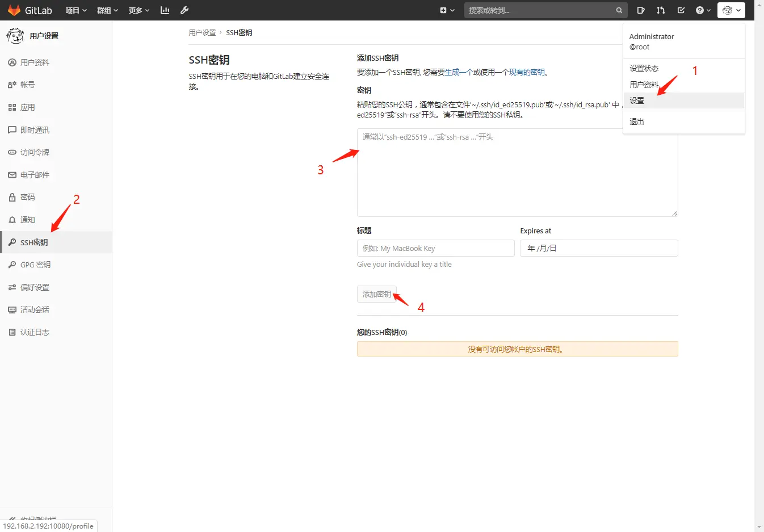Open 偏好设置 in the sidebar

(x=35, y=287)
